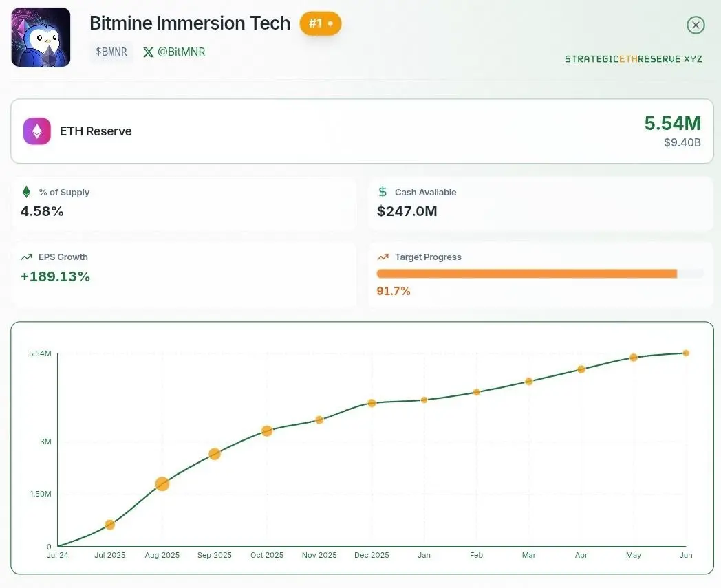Image resolution: width=721 pixels, height=588 pixels.
Task: Click the X logo icon
Action: 148,52
